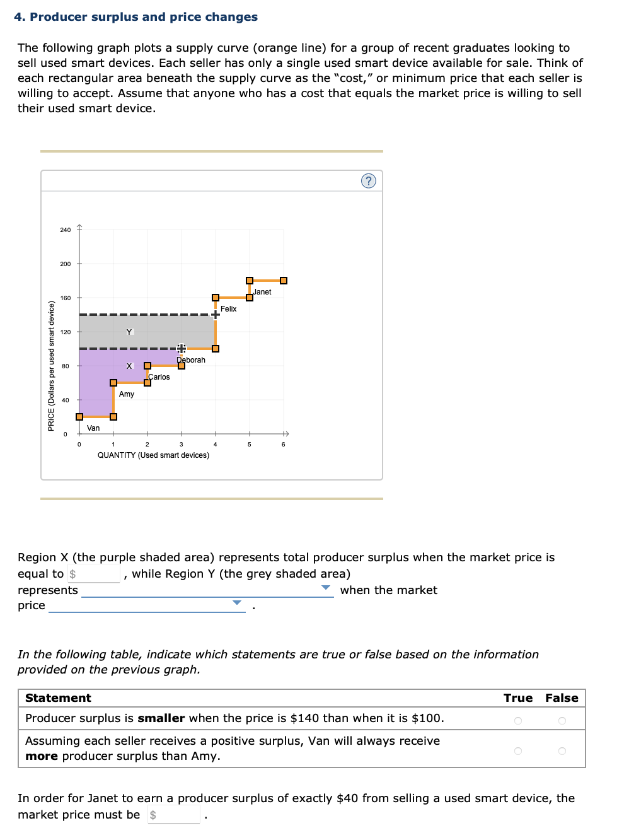Click Janet's square marker at price $180
This screenshot has height=840, width=629.
coord(248,279)
